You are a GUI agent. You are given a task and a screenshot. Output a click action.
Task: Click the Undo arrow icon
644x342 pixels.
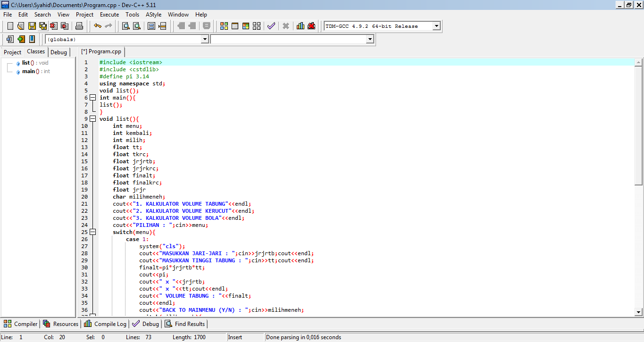[98, 26]
